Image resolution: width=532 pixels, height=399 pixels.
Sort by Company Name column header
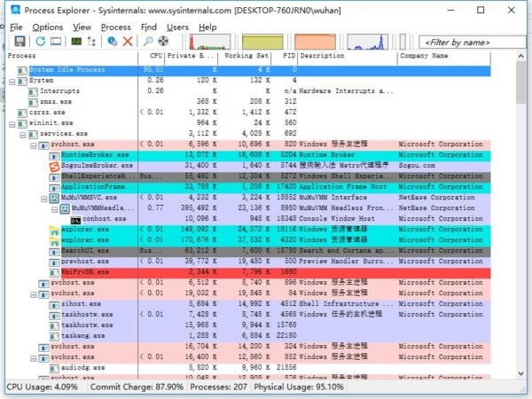coord(444,56)
